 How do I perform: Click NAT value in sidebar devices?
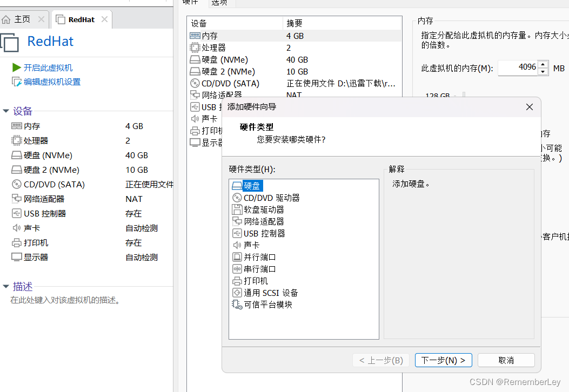pos(134,199)
